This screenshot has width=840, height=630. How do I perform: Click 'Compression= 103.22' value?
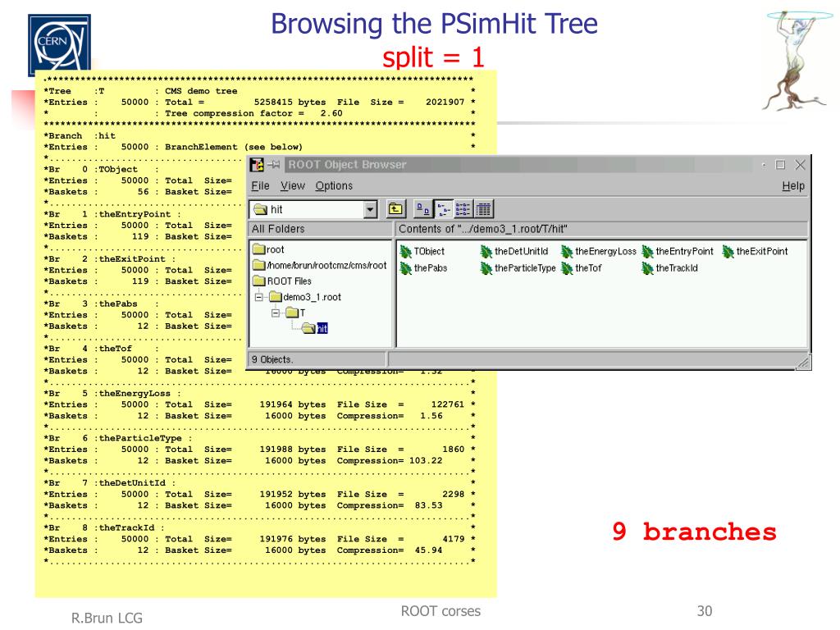(x=390, y=461)
